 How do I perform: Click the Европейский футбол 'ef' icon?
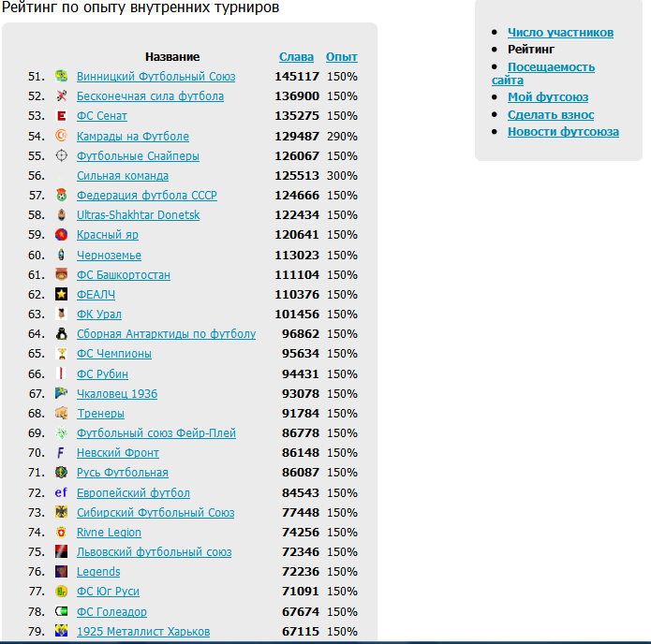point(61,492)
